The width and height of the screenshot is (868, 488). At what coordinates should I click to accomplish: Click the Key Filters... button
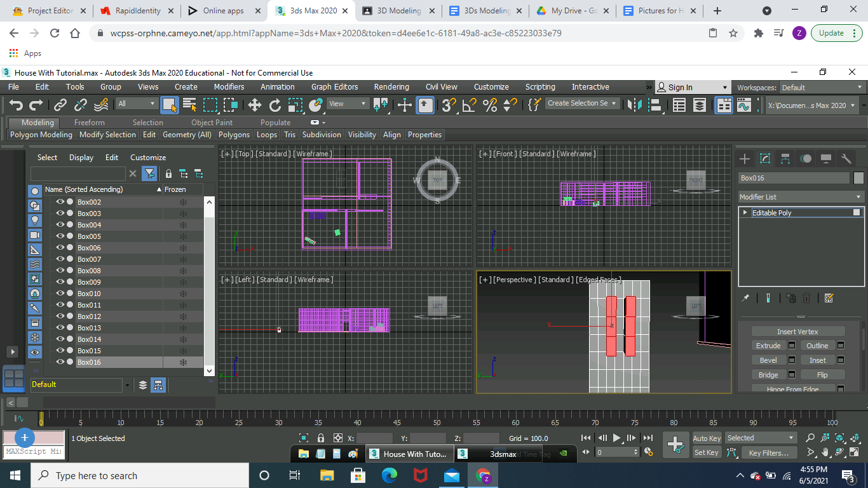click(x=768, y=452)
